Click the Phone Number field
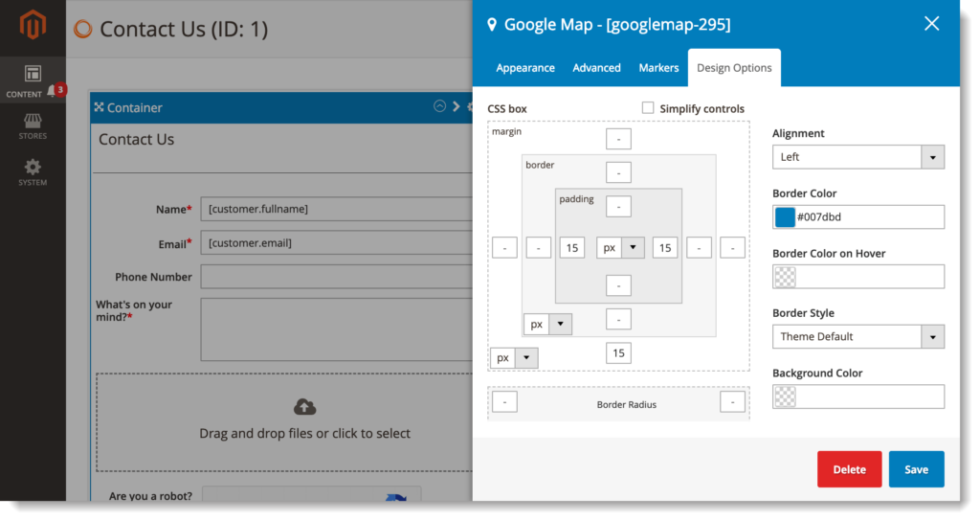The width and height of the screenshot is (980, 521). point(336,277)
